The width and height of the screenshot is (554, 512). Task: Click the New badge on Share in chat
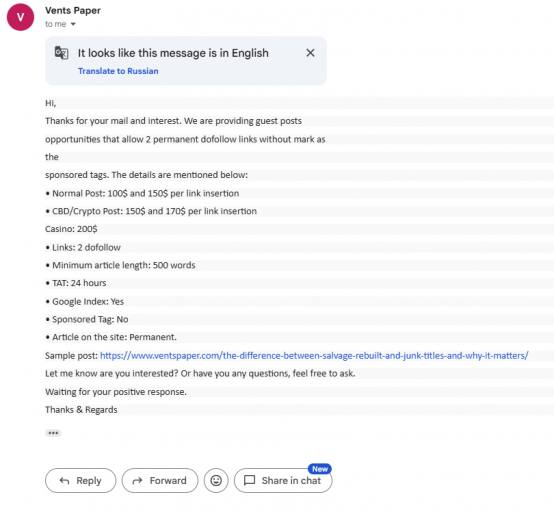click(320, 469)
